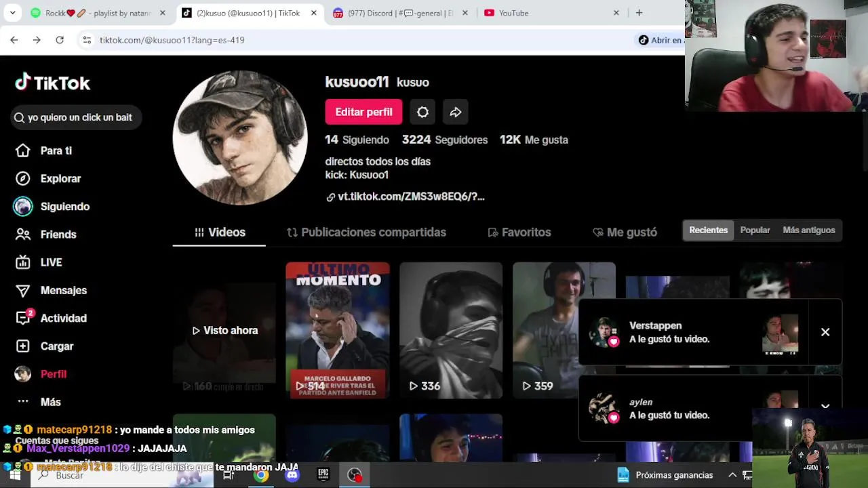Open profile settings gear icon
This screenshot has width=868, height=488.
422,112
